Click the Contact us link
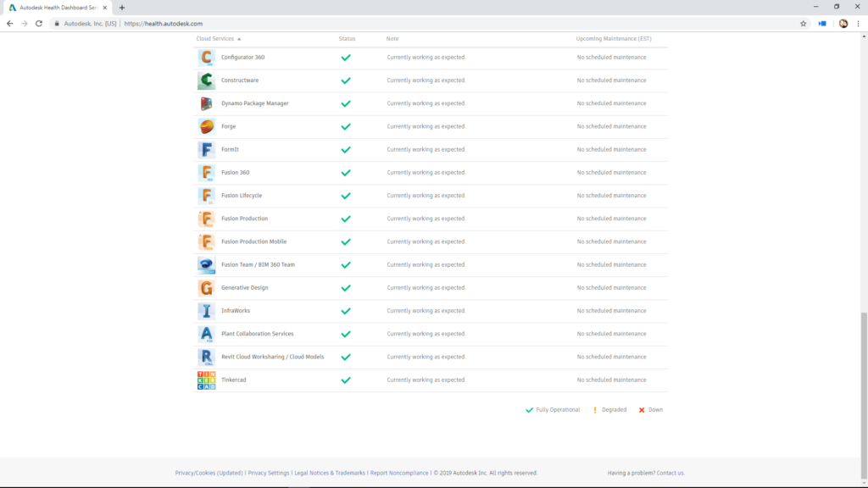Viewport: 868px width, 488px height. (x=670, y=473)
